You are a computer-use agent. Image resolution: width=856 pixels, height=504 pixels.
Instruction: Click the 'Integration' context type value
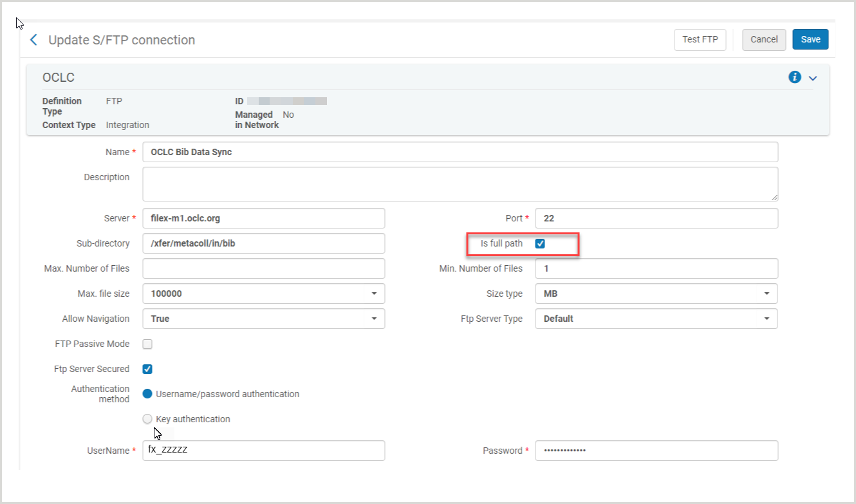click(127, 125)
